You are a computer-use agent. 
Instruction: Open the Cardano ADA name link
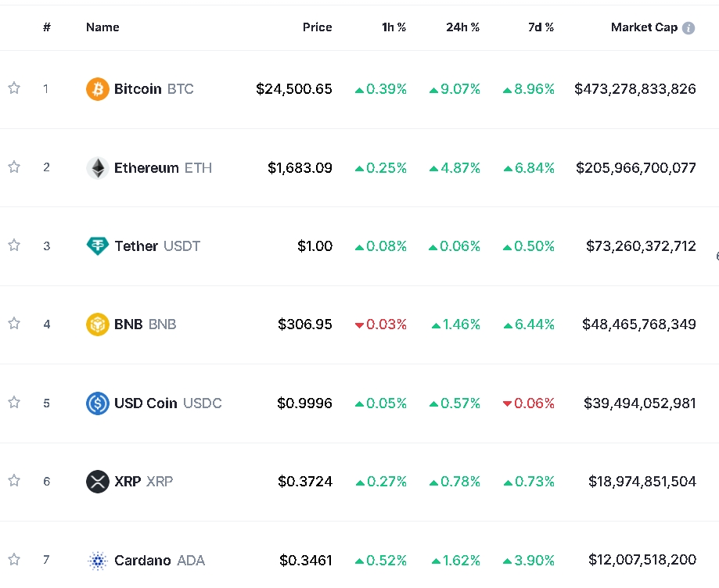[159, 561]
